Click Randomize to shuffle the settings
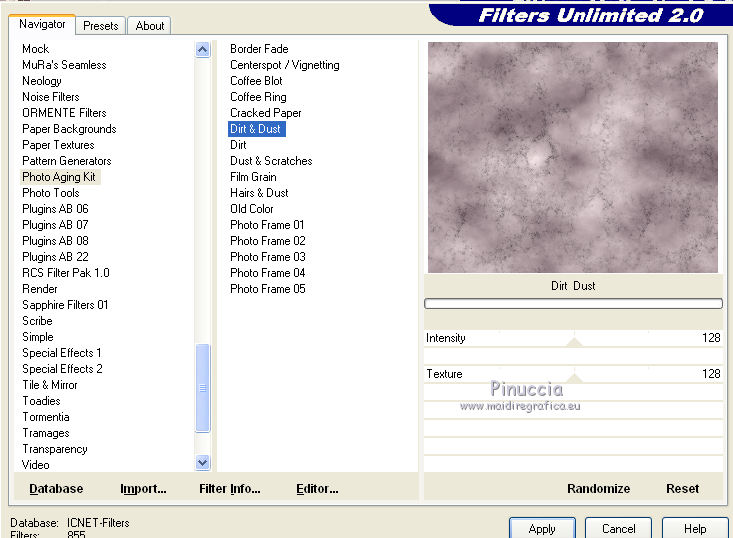This screenshot has height=538, width=733. 598,488
